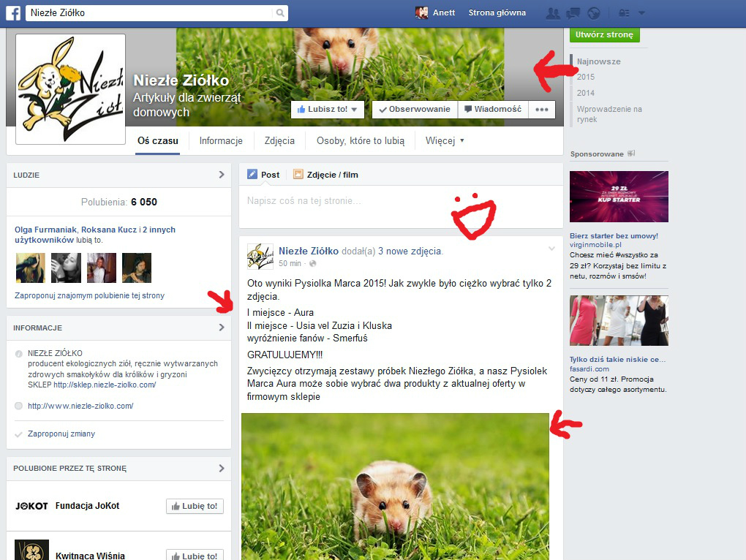The image size is (746, 560).
Task: Expand the POLUBIONE PRZEZ TĘ STRONĘ arrow
Action: click(221, 469)
